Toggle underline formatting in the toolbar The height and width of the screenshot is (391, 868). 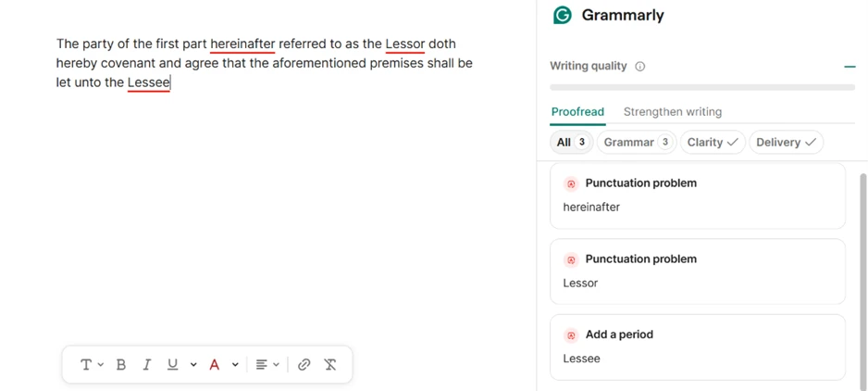pos(173,364)
